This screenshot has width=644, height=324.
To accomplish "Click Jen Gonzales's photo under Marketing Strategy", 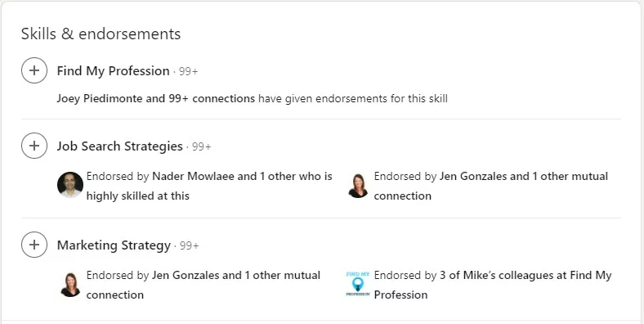I will click(x=70, y=285).
